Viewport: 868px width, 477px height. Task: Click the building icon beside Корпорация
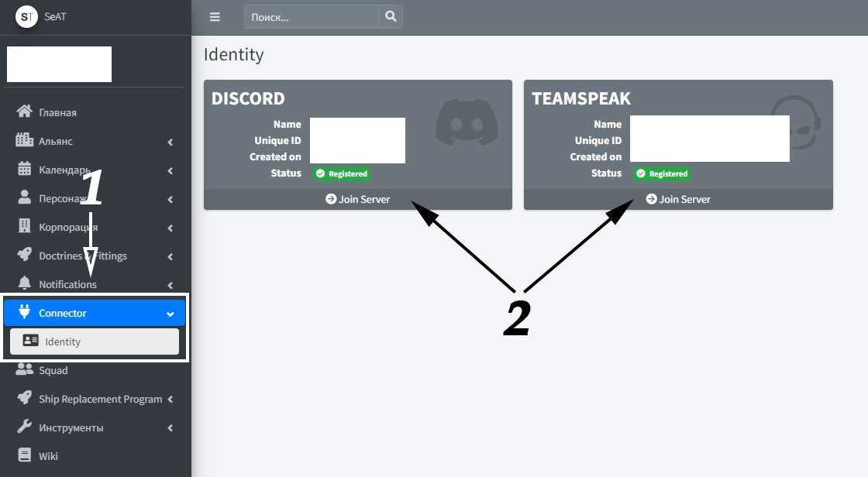(24, 226)
